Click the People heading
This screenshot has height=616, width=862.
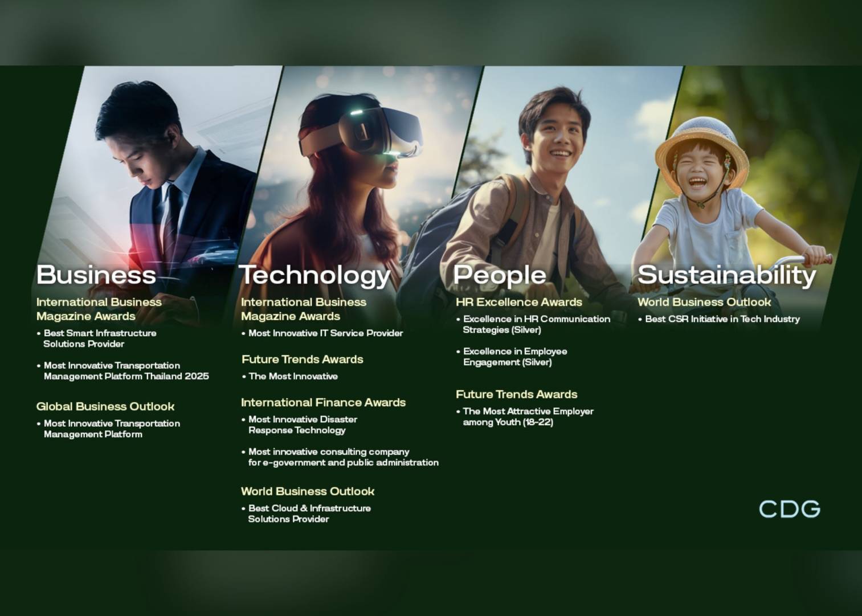tap(499, 275)
